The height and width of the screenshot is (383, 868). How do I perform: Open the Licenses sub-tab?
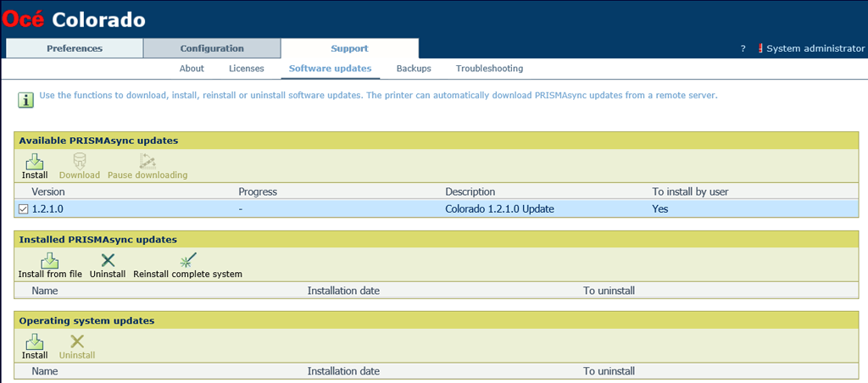[x=247, y=69]
